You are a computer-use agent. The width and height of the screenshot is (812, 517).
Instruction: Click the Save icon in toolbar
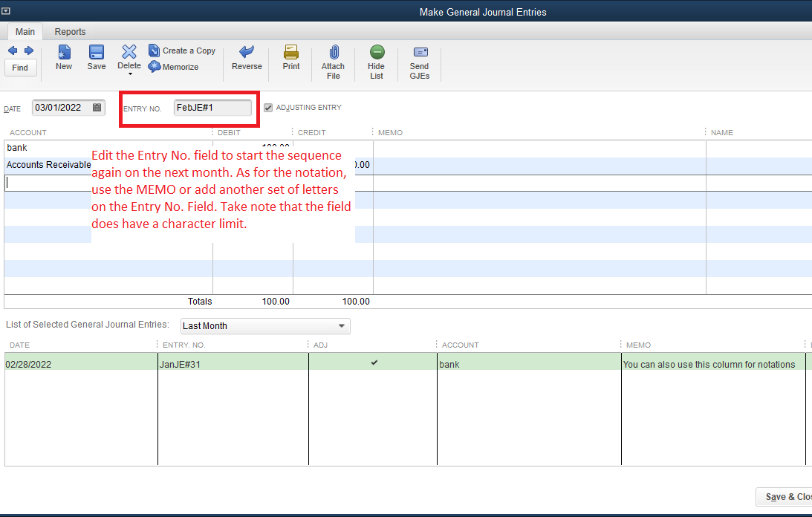click(x=97, y=52)
